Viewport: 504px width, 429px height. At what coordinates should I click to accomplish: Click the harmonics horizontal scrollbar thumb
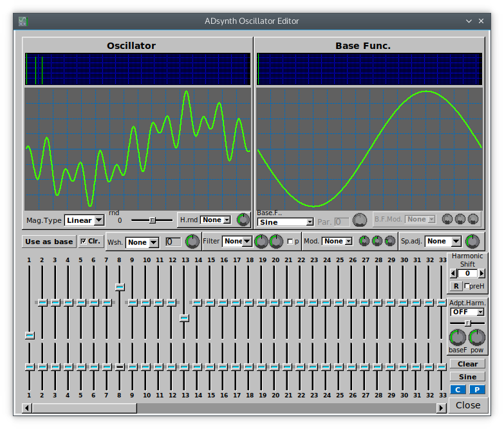(x=84, y=408)
